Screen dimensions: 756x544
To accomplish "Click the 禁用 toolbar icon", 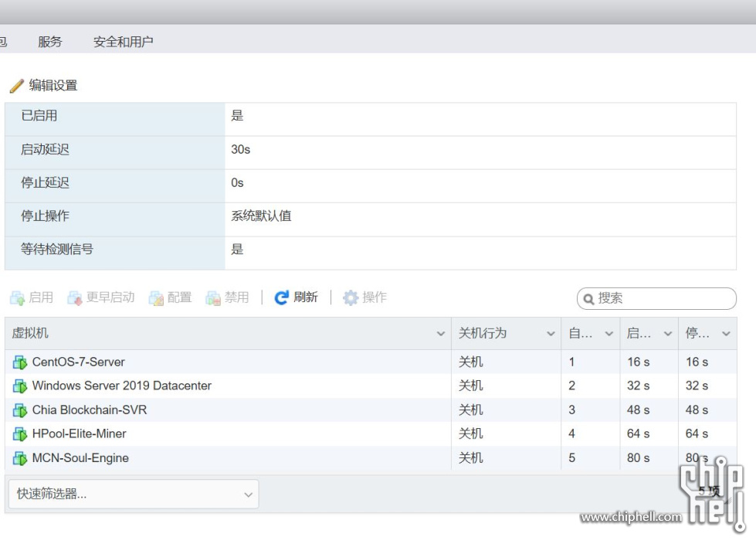I will pos(213,298).
